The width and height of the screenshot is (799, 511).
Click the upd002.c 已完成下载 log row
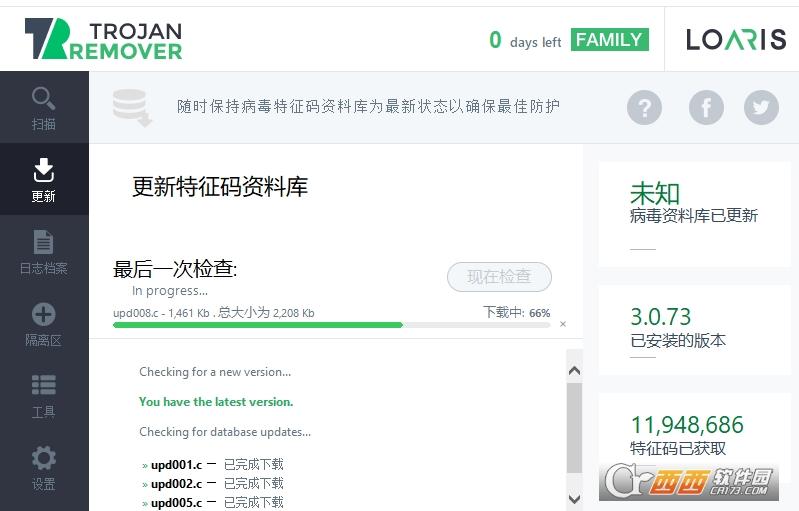point(212,483)
